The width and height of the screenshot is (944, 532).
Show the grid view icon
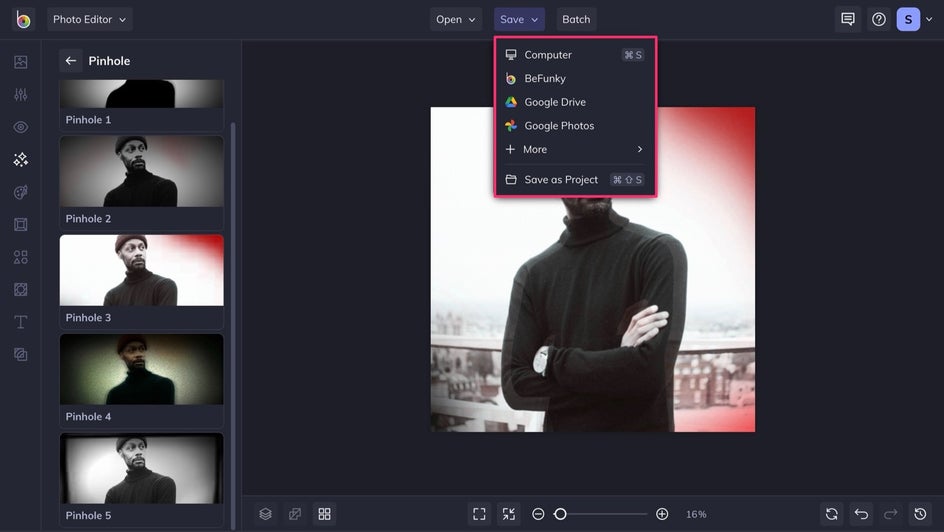[x=324, y=514]
